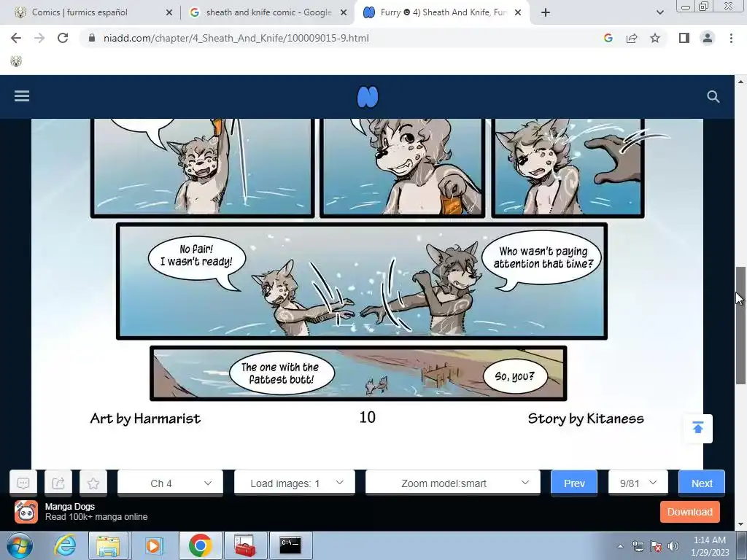Close the Google search tab

pyautogui.click(x=344, y=12)
